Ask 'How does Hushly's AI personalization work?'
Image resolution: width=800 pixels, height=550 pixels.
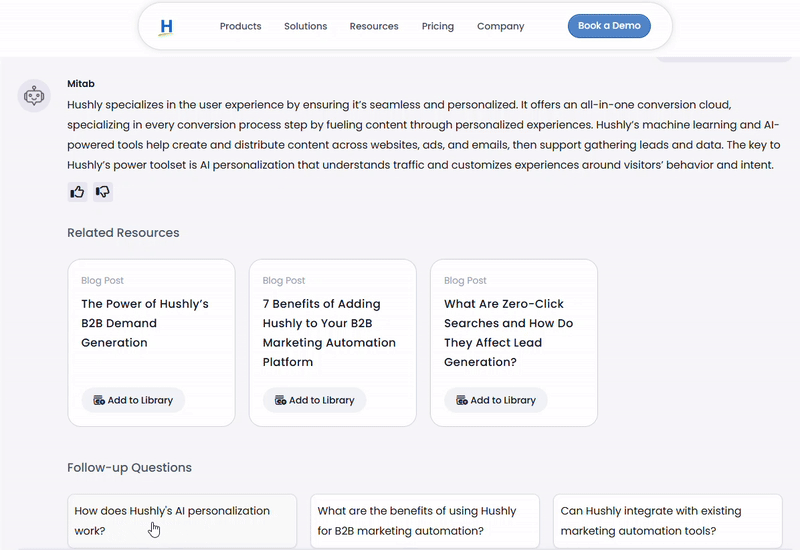[x=182, y=521]
